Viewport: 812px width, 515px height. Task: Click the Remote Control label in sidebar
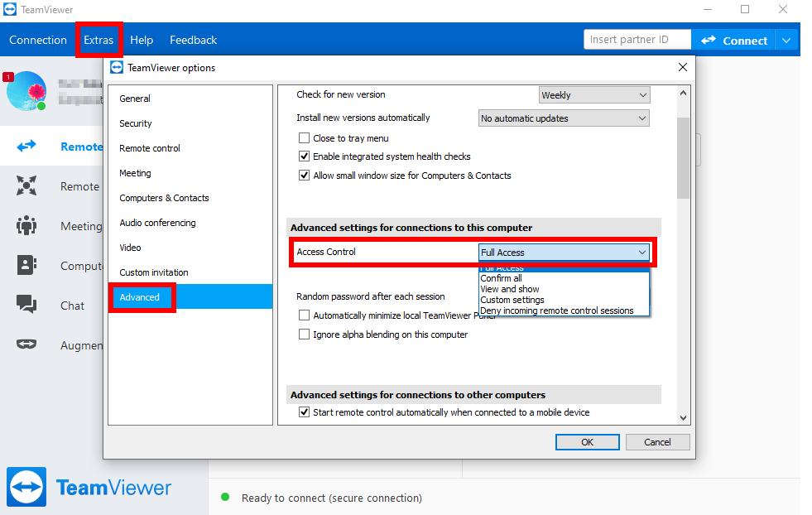(x=81, y=147)
